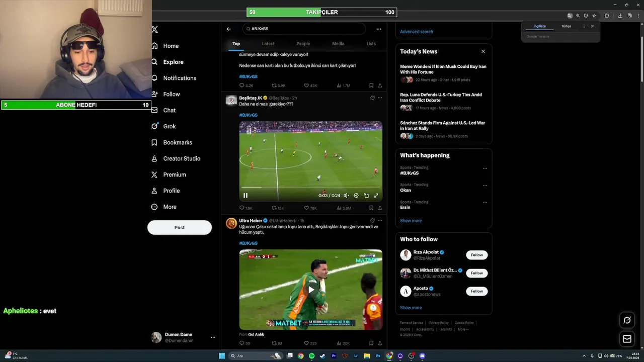The image size is (644, 362).
Task: Open Grok icon on Beşiktaş JK post
Action: click(x=372, y=98)
